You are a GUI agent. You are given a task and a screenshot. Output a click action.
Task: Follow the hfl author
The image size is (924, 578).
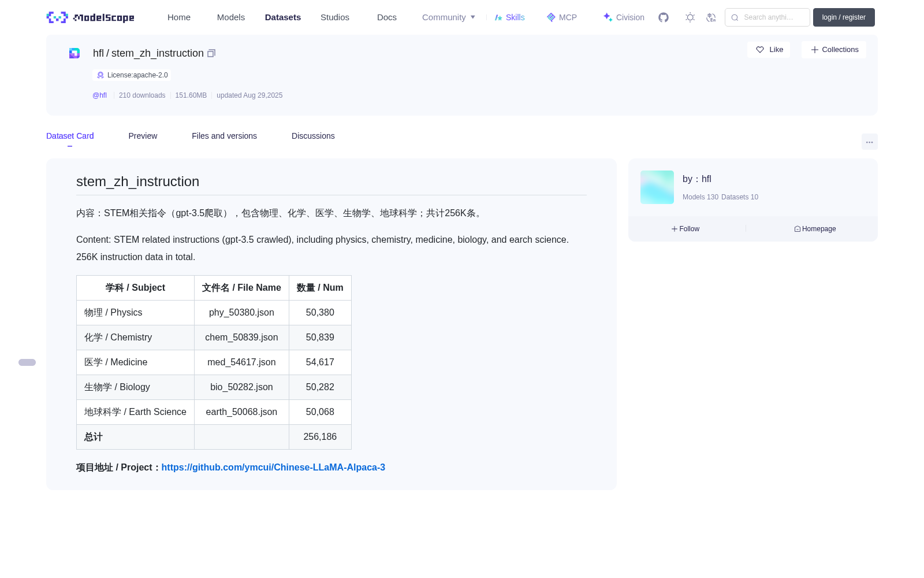[x=685, y=229]
